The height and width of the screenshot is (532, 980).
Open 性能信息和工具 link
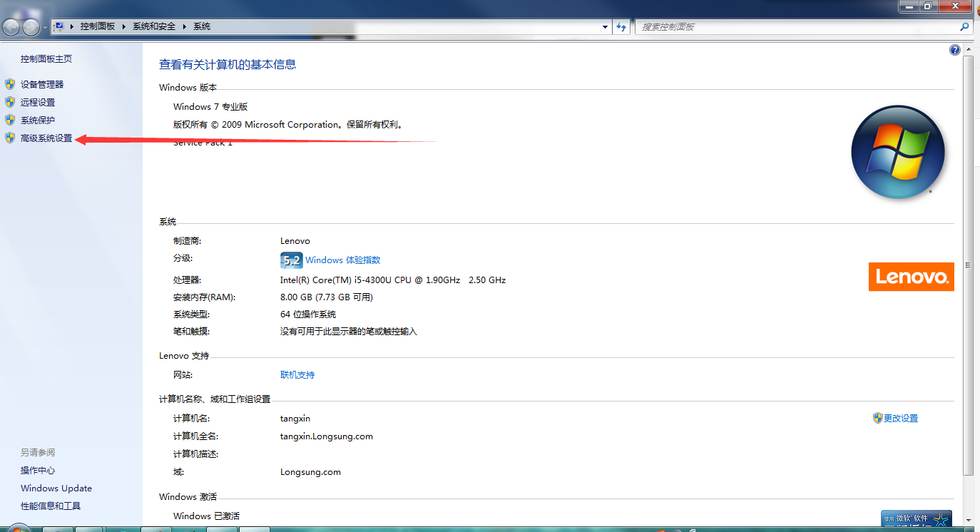coord(51,506)
